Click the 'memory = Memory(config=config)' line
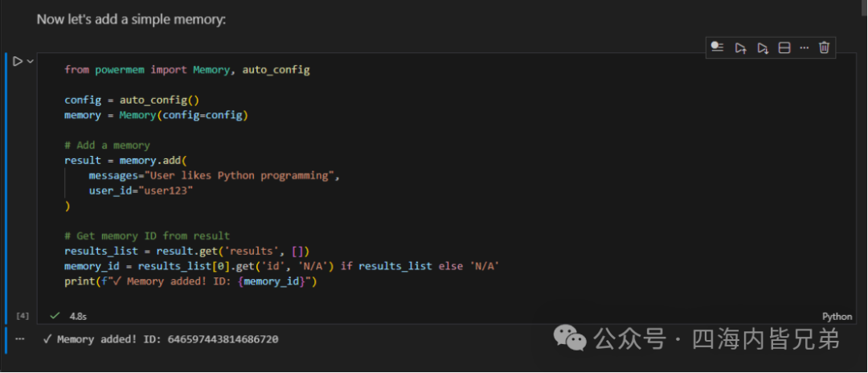Viewport: 868px width, 373px height. (156, 115)
